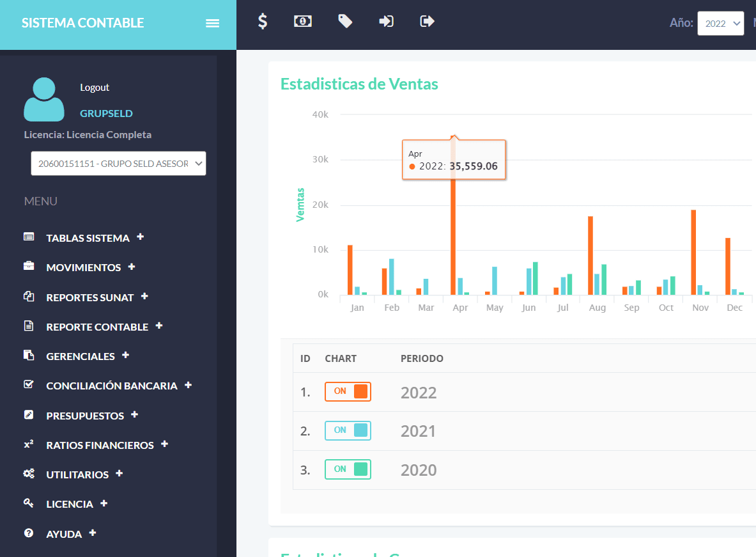Open the GRUPO SELD ASESOR company dropdown
Viewport: 756px width, 557px height.
[x=119, y=164]
